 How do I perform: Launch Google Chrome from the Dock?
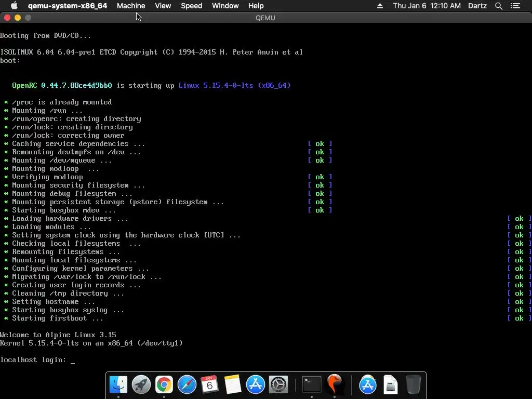click(x=164, y=384)
